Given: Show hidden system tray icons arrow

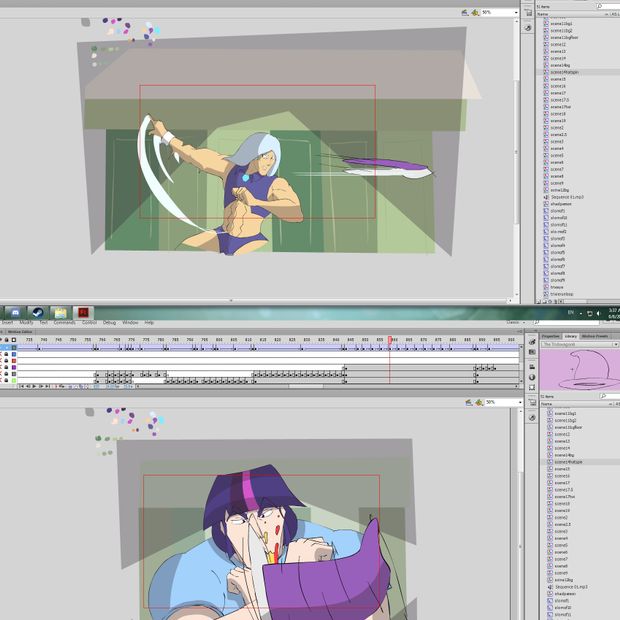Looking at the screenshot, I should [581, 313].
